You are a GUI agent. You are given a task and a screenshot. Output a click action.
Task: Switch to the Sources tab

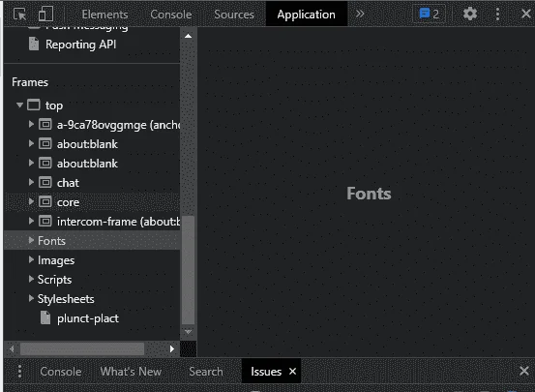[x=234, y=15]
